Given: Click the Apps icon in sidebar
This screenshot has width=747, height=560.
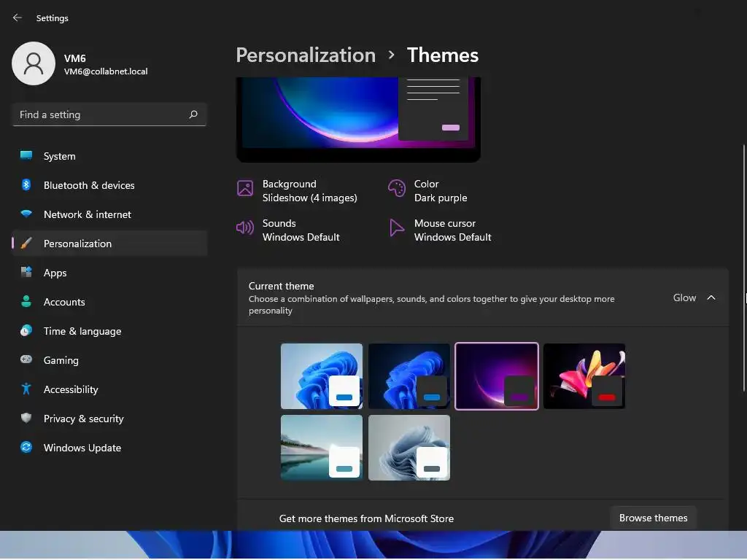Looking at the screenshot, I should pos(26,273).
